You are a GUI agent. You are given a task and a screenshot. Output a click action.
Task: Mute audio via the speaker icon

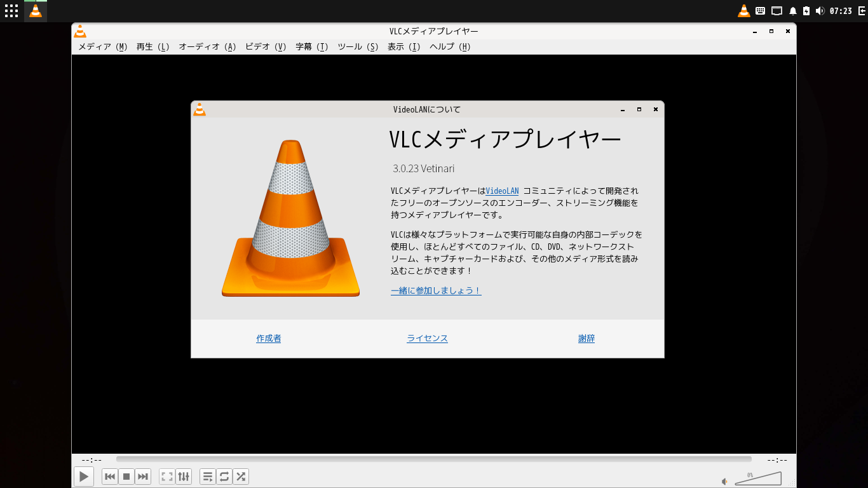pyautogui.click(x=724, y=481)
